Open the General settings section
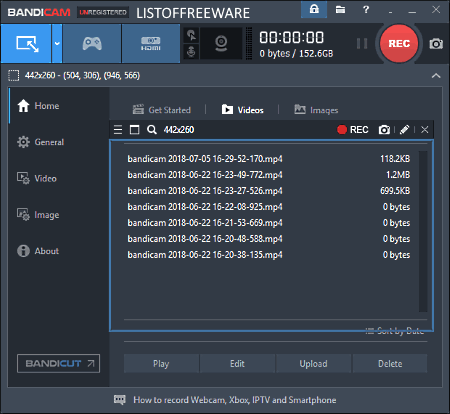450x414 pixels. click(40, 142)
